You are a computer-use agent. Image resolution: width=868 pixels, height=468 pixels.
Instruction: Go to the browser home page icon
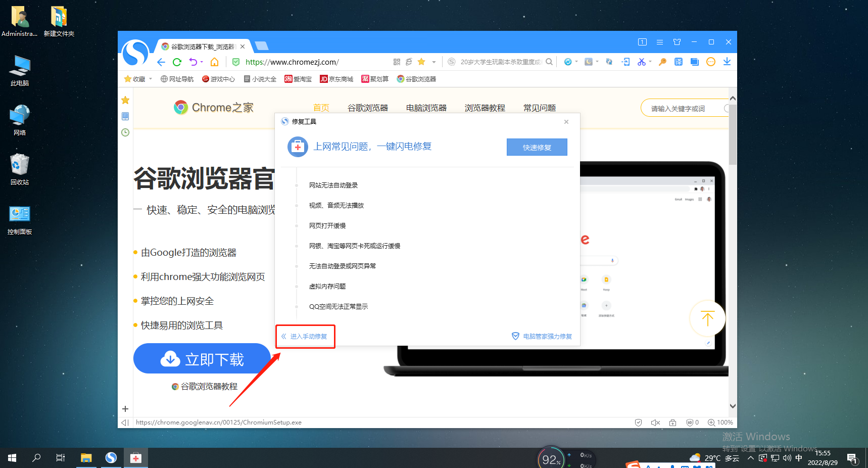(215, 62)
